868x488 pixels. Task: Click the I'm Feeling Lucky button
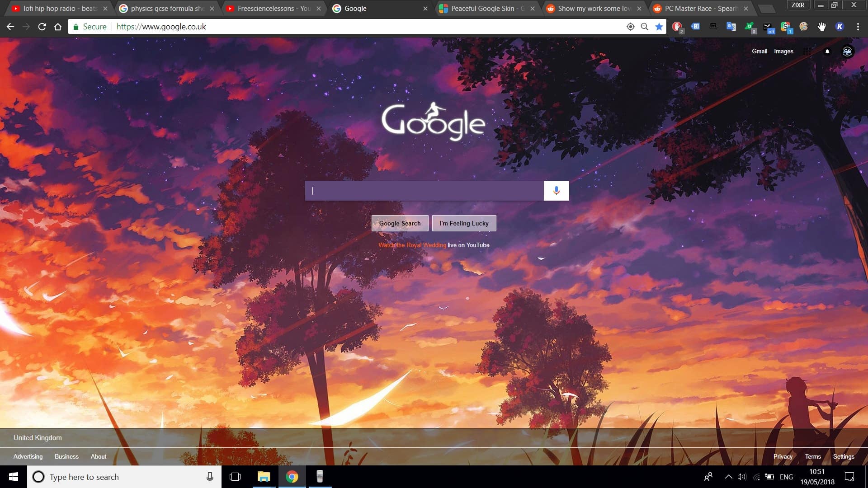click(x=464, y=223)
